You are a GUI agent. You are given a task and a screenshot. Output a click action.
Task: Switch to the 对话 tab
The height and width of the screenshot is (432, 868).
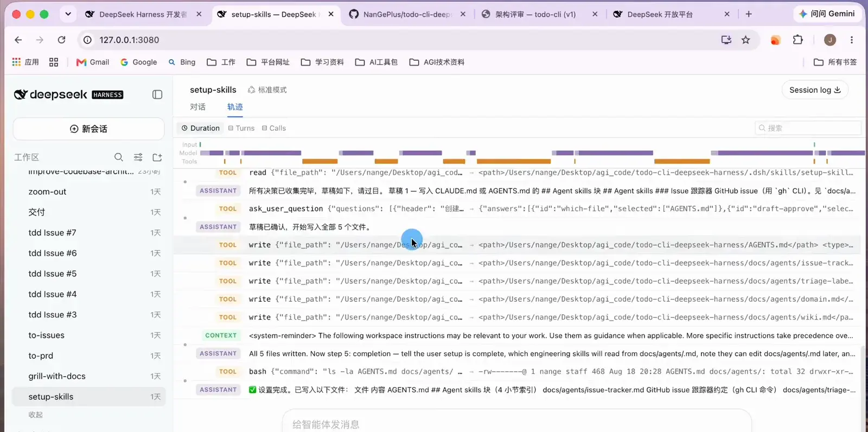pos(197,107)
